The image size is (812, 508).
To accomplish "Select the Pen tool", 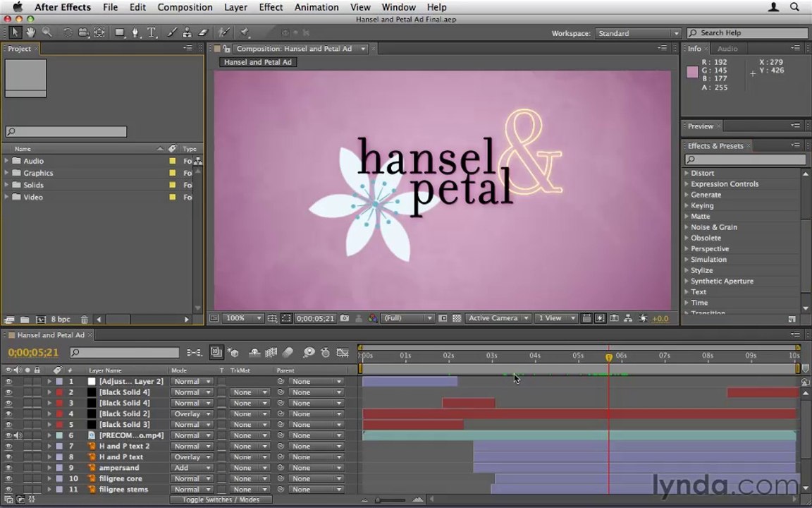I will click(x=135, y=32).
